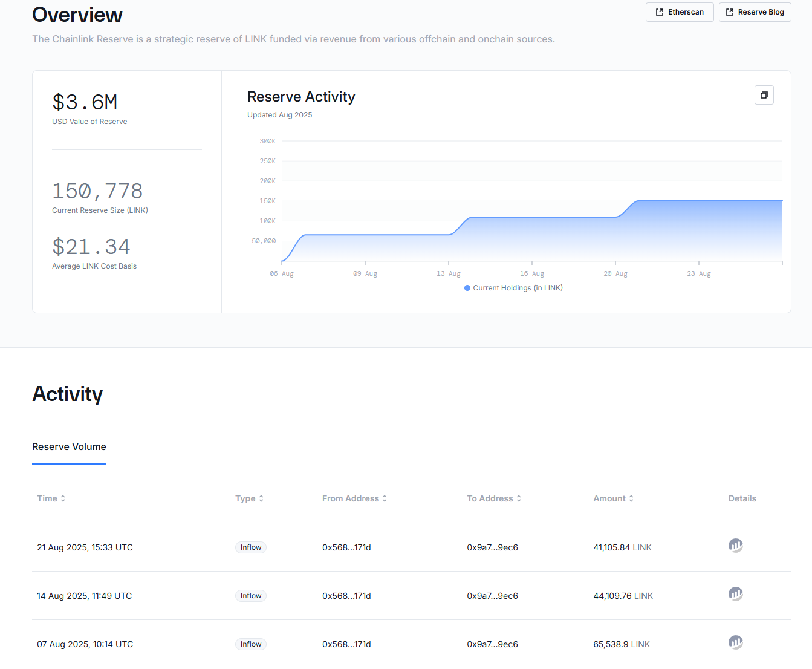Click the 65,538.9 LINK amount
Image resolution: width=812 pixels, height=669 pixels.
(x=622, y=644)
